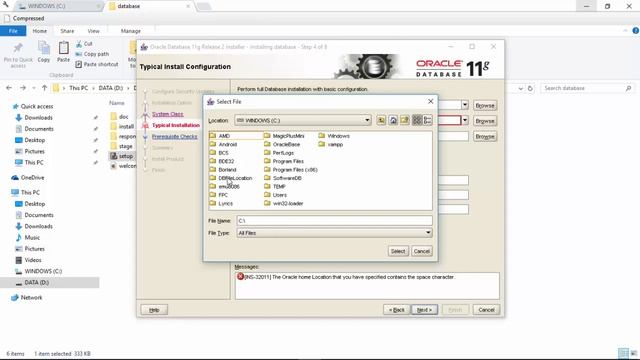
Task: Click Explorer up-directory arrow
Action: [44, 88]
